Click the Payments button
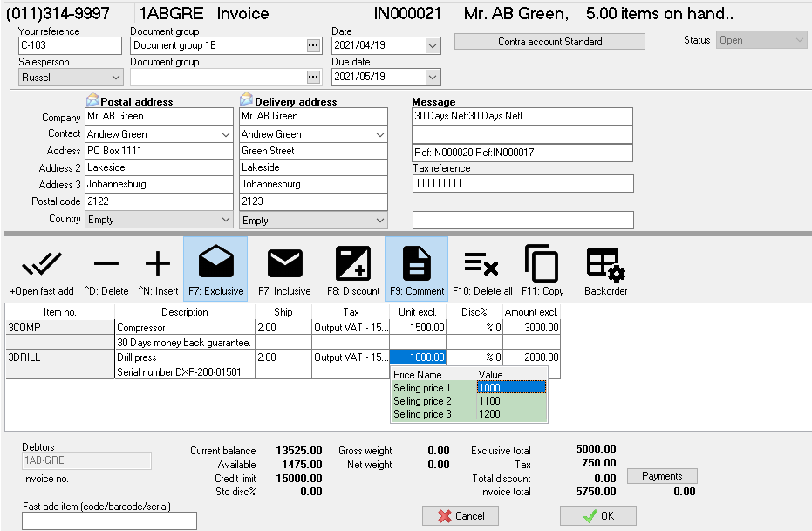 (x=661, y=476)
